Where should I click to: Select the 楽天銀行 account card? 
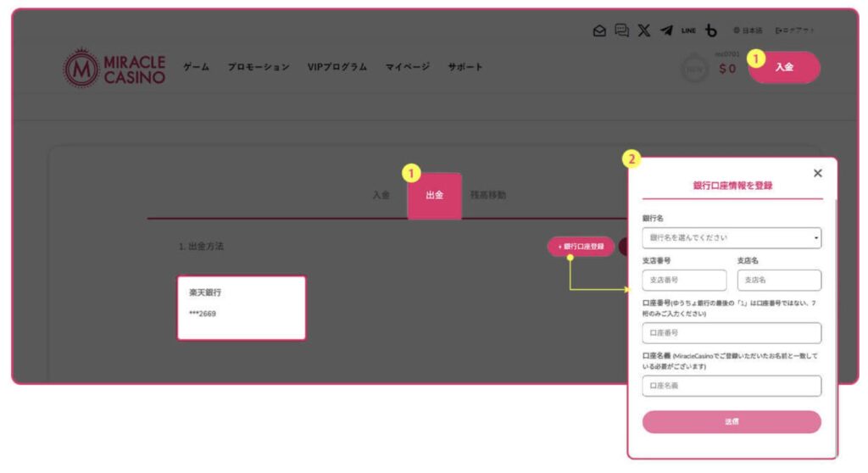(x=242, y=308)
